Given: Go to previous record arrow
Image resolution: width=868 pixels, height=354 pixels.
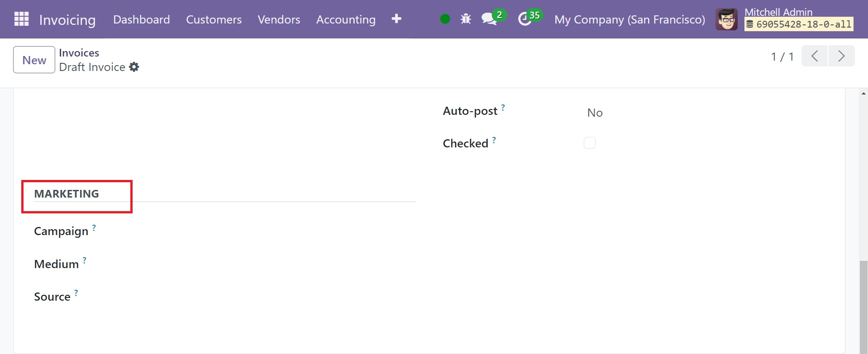Looking at the screenshot, I should [815, 56].
